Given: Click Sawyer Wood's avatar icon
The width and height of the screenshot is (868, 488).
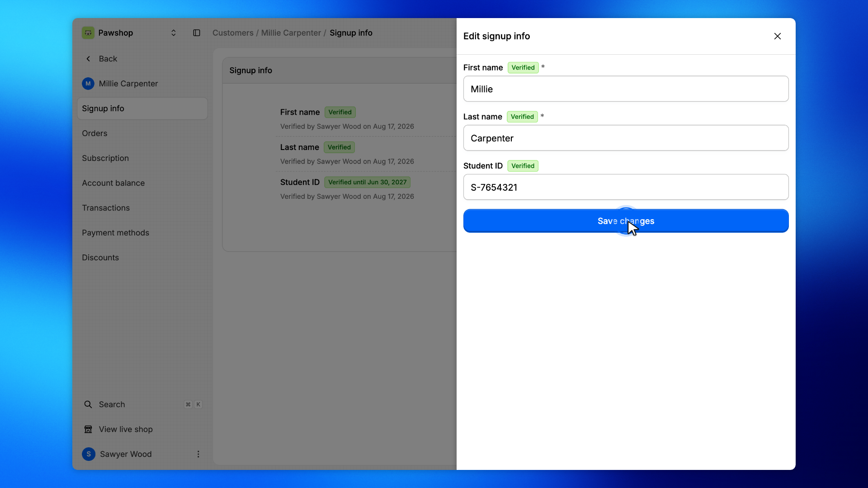Looking at the screenshot, I should click(x=89, y=454).
